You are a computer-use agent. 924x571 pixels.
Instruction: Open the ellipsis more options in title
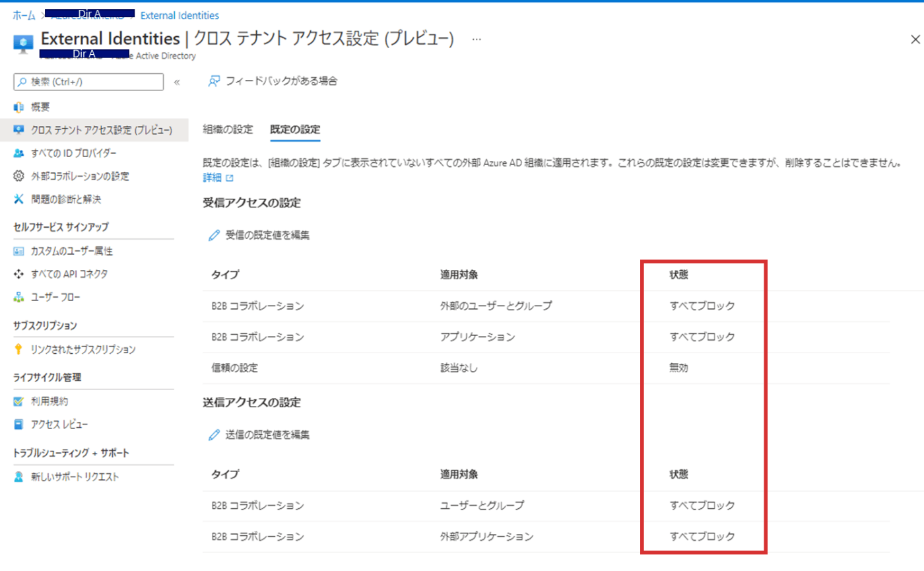pos(477,40)
